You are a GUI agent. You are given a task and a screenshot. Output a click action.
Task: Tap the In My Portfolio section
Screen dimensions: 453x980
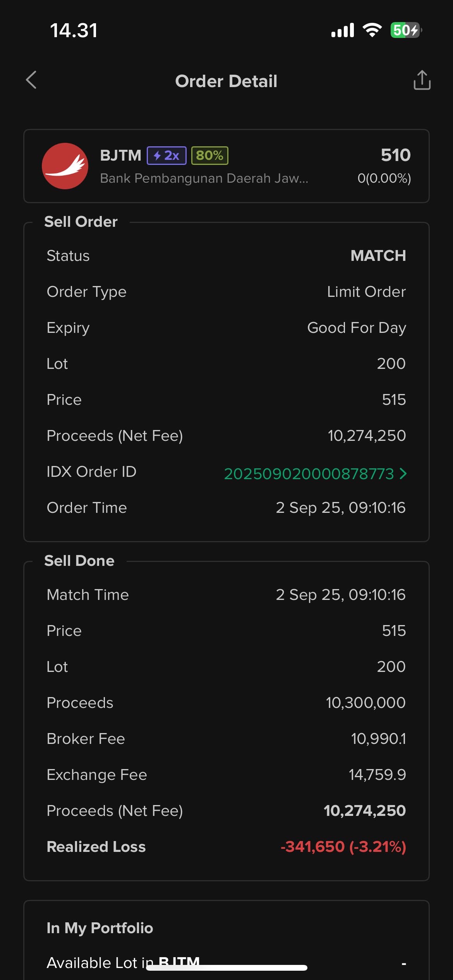(x=100, y=928)
